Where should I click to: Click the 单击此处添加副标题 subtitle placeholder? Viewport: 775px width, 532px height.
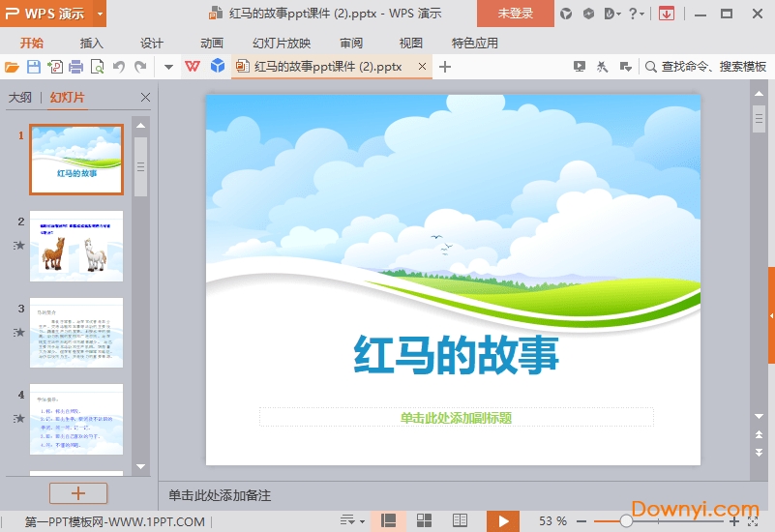click(x=457, y=418)
